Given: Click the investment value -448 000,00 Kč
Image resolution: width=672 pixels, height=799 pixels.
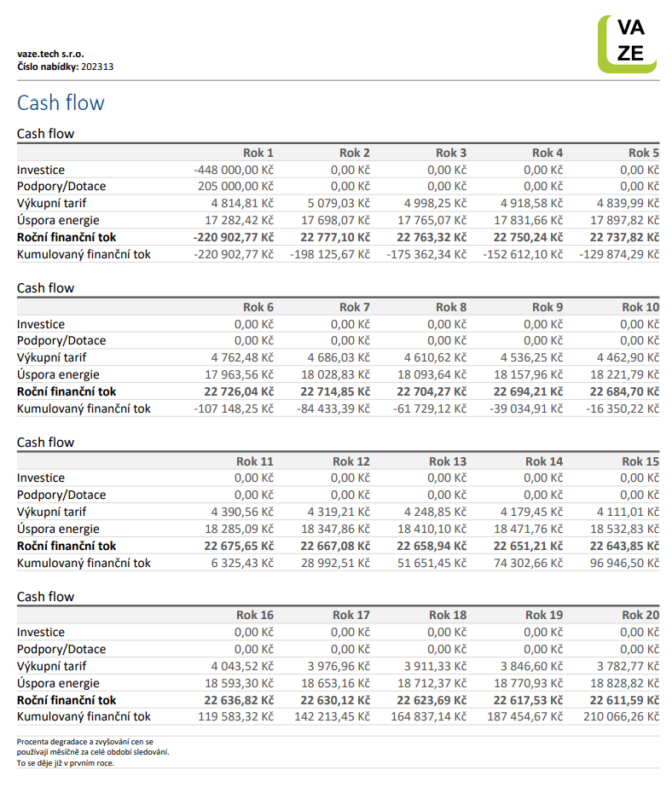Looking at the screenshot, I should [233, 170].
